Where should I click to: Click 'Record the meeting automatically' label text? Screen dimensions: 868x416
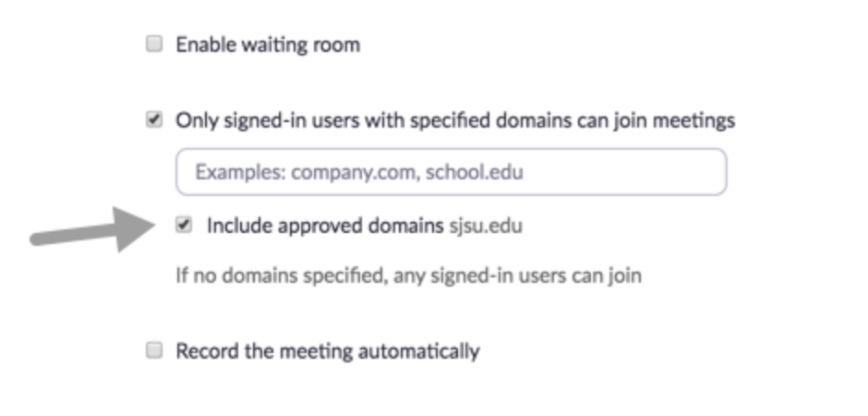click(328, 351)
